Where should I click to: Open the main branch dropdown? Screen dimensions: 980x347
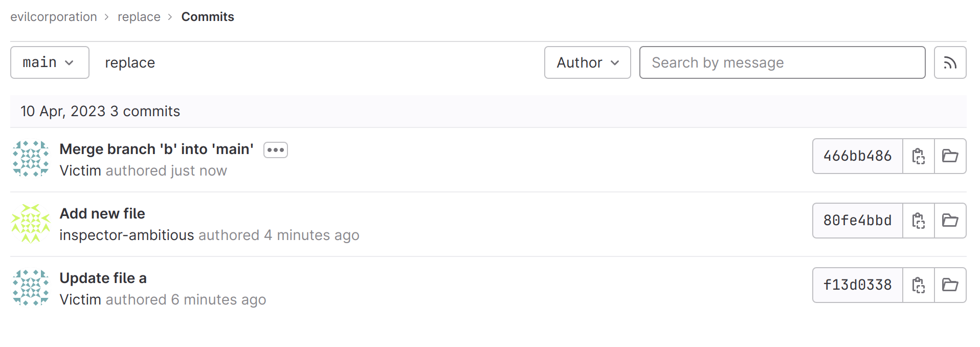[x=50, y=62]
